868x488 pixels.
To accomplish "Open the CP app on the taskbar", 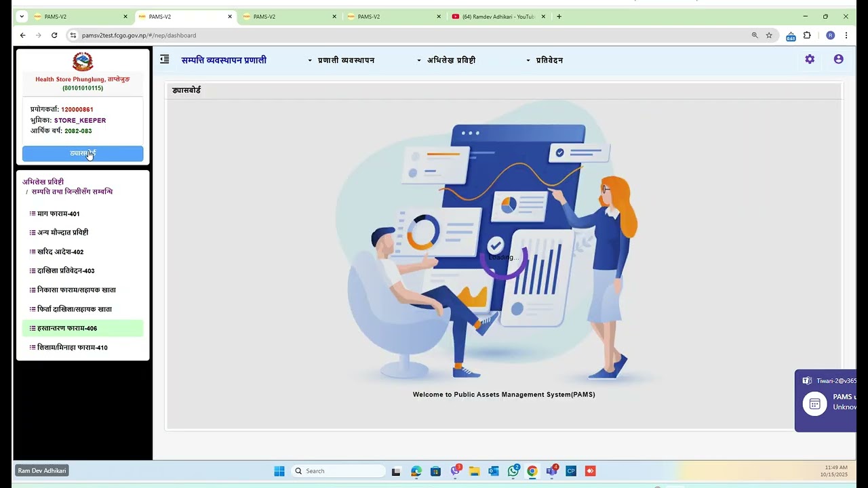I will point(571,471).
